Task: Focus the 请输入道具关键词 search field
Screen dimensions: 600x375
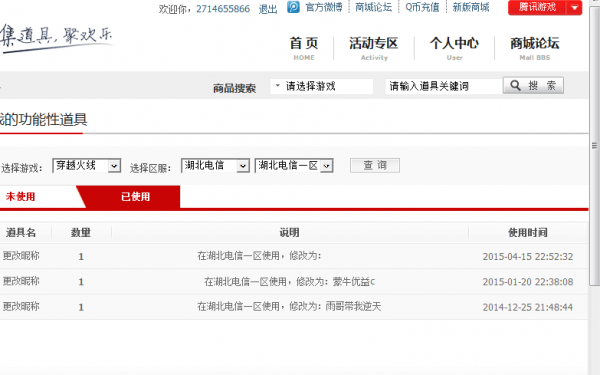Action: point(443,86)
